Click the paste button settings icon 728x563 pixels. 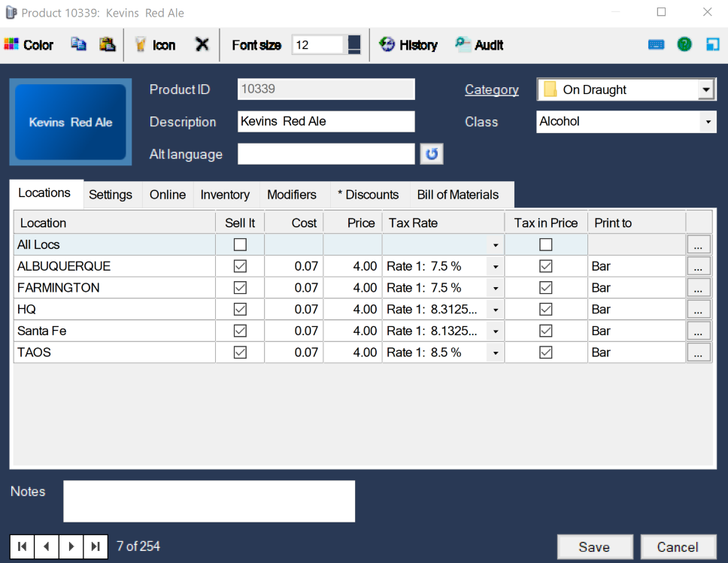click(x=108, y=44)
